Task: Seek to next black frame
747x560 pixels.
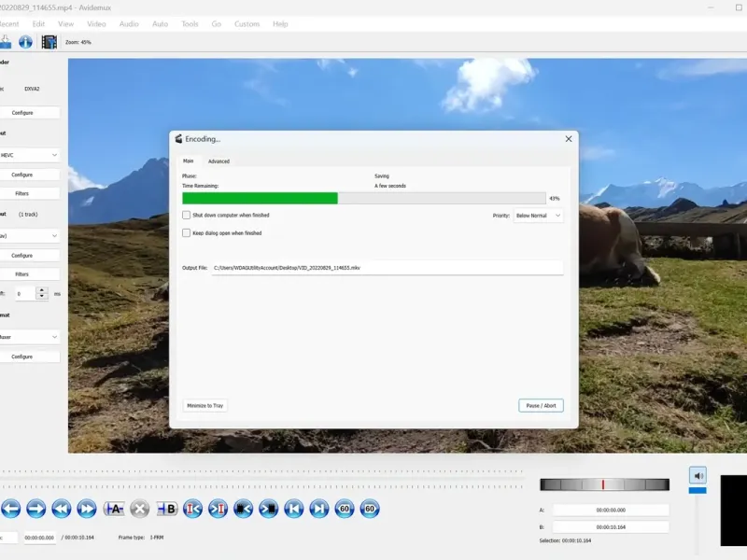Action: 268,509
